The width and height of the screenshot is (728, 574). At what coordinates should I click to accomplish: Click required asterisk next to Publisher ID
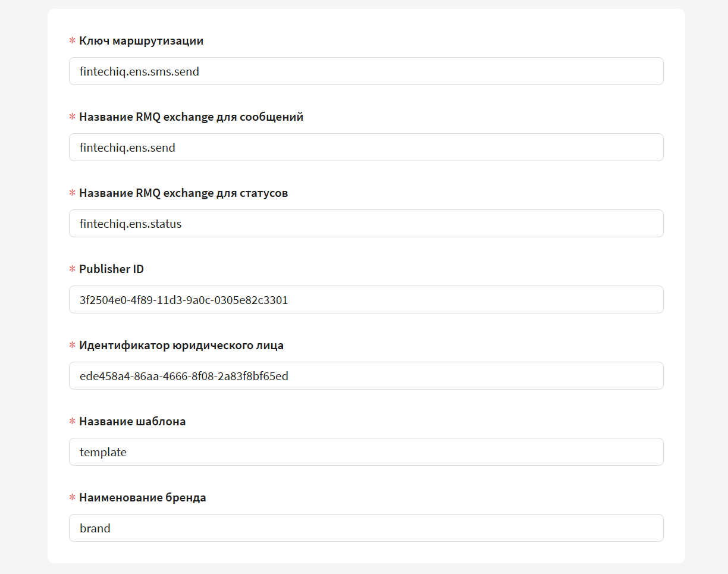tap(73, 270)
